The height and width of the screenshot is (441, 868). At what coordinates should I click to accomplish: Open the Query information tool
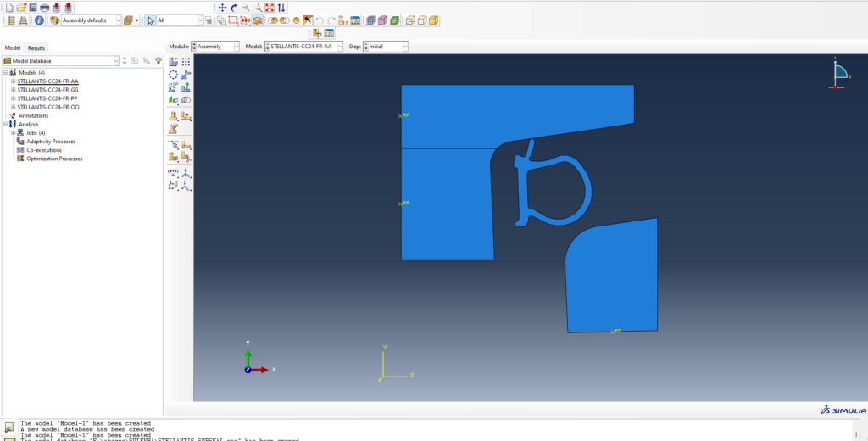[39, 20]
